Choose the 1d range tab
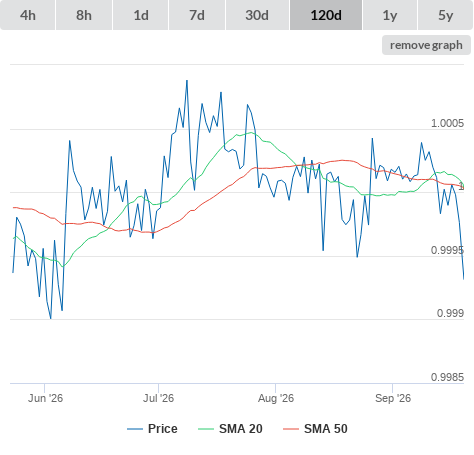This screenshot has width=474, height=455. 141,15
